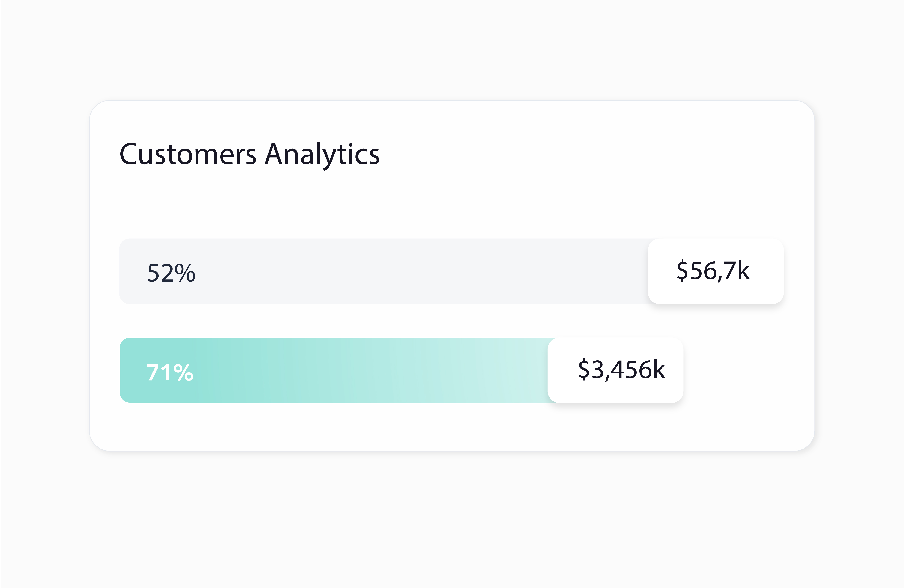Click the dollar sign in $56,7k

click(x=682, y=271)
